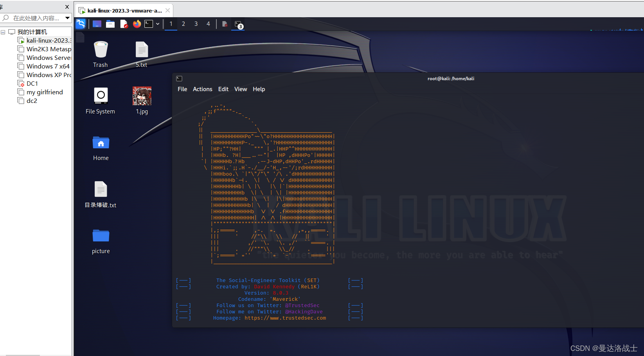Image resolution: width=644 pixels, height=356 pixels.
Task: Open the Home folder desktop icon
Action: tap(101, 147)
